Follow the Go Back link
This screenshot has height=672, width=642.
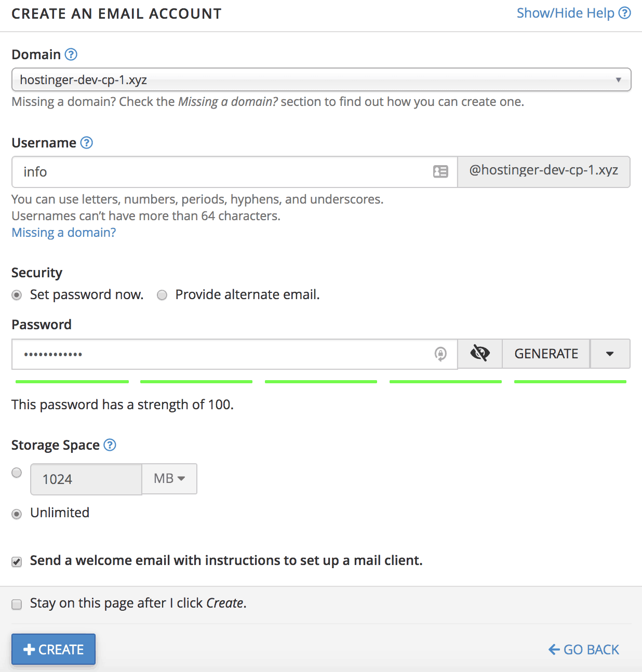584,650
